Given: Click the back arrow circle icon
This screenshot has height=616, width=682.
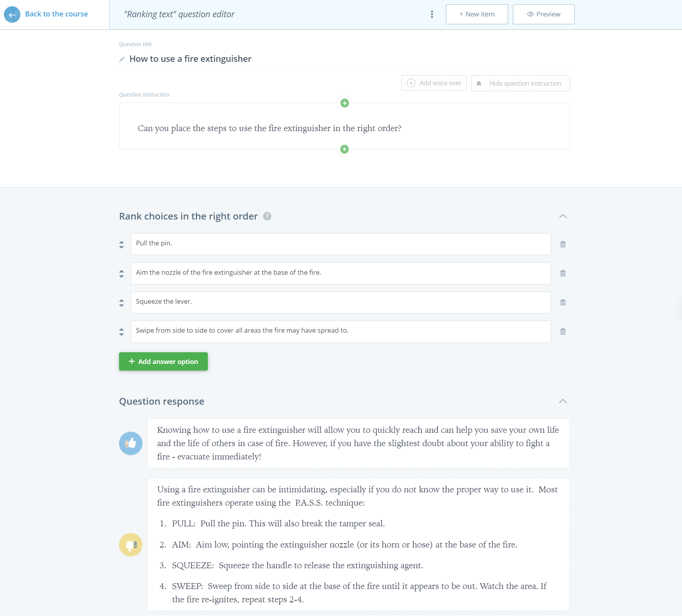Looking at the screenshot, I should coord(12,14).
